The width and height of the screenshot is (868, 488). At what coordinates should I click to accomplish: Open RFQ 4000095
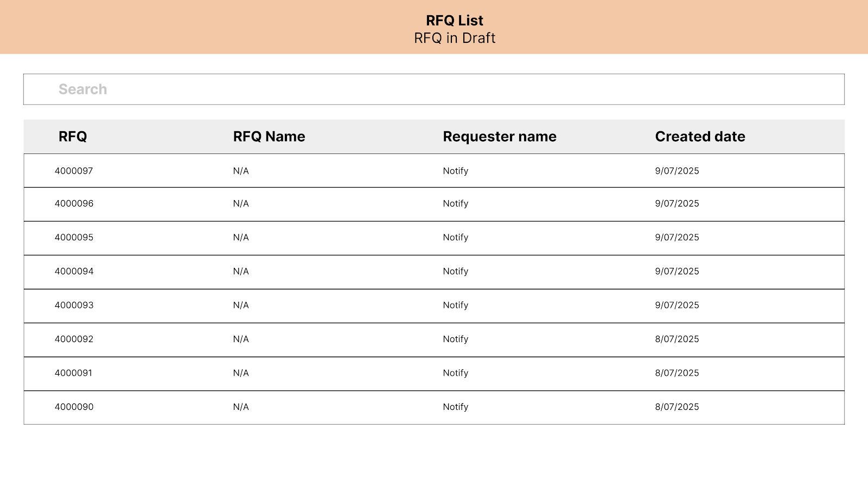pyautogui.click(x=74, y=237)
